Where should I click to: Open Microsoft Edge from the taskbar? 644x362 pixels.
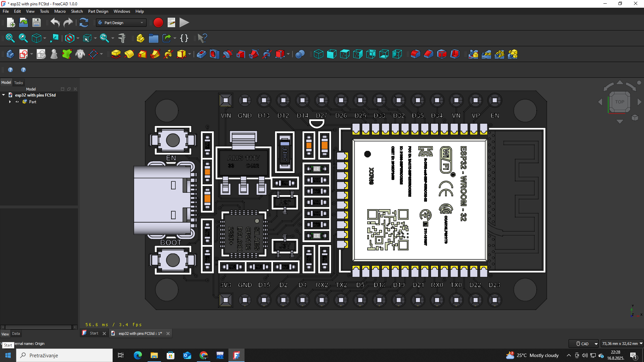(x=138, y=355)
